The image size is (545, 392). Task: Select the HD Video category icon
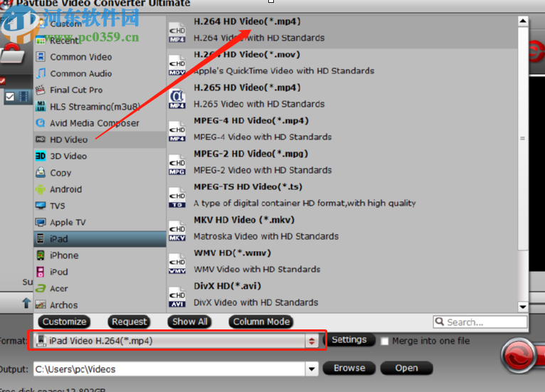(x=41, y=139)
